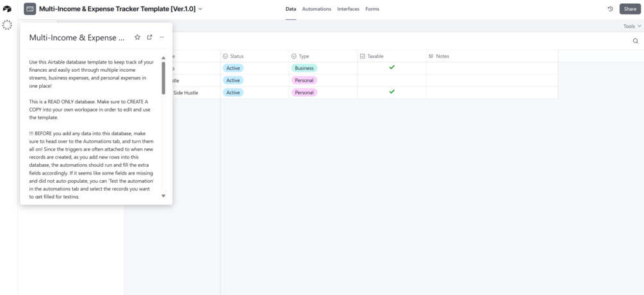The image size is (644, 295).
Task: Click the dotted circle loading icon in sidebar
Action: tap(7, 25)
